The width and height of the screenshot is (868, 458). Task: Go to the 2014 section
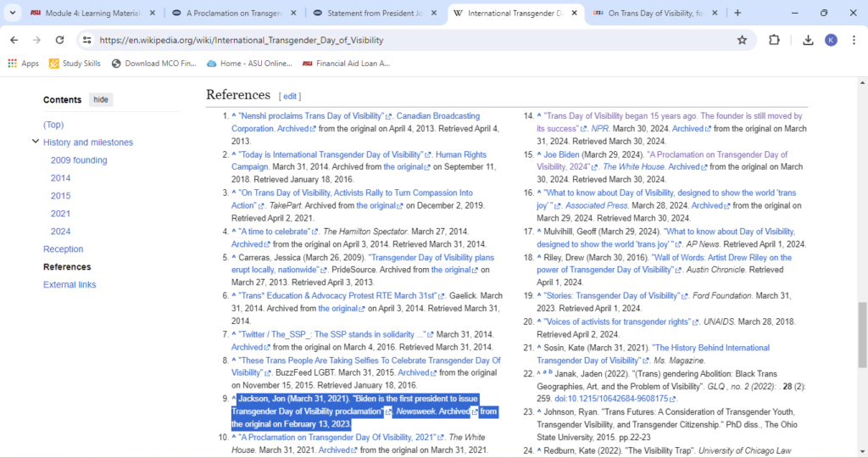point(60,178)
